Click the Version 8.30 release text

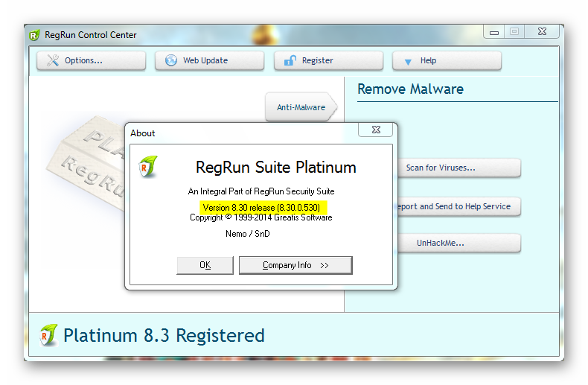pos(261,208)
